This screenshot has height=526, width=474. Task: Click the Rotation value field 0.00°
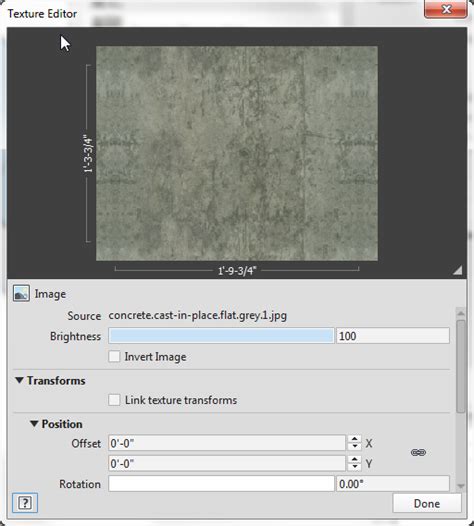(393, 484)
